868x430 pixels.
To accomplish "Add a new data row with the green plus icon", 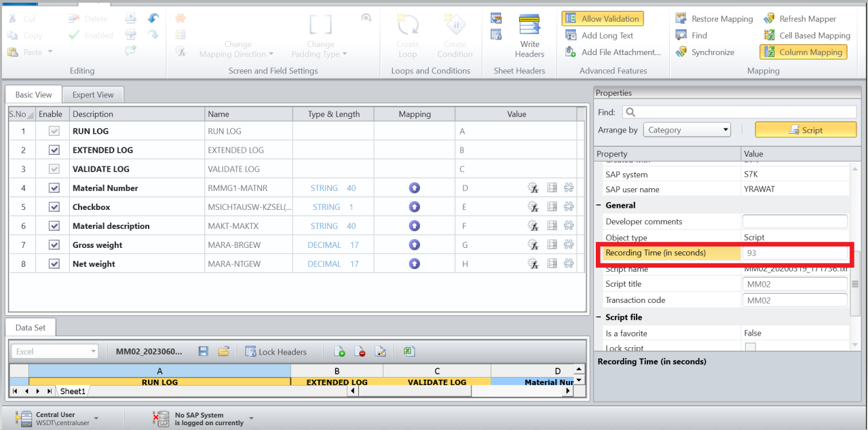I will (x=339, y=351).
